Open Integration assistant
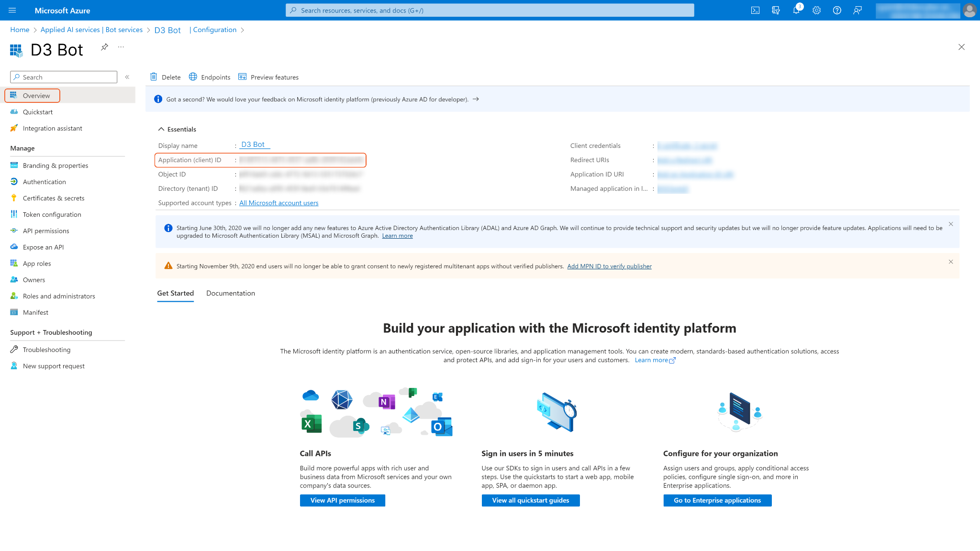 (x=53, y=128)
